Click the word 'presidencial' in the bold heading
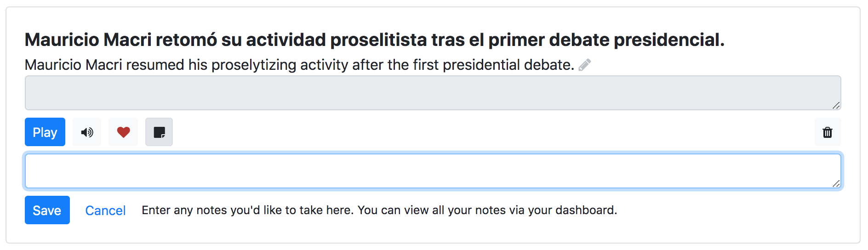 pyautogui.click(x=668, y=40)
